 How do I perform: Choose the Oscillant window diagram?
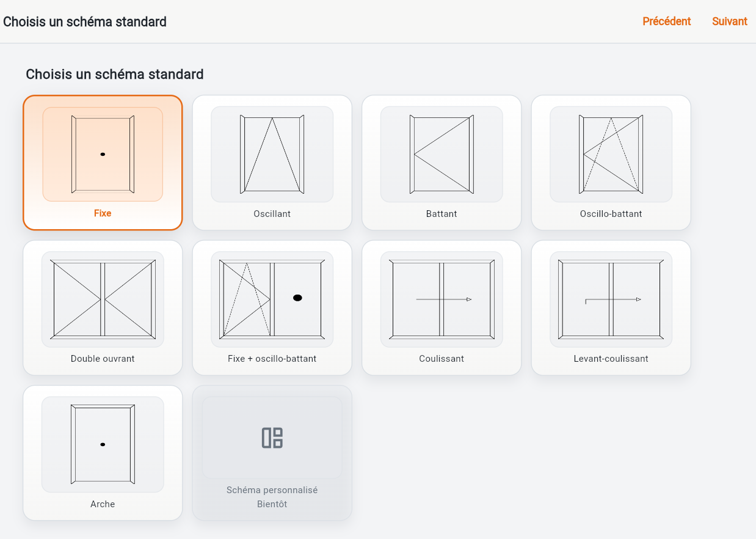point(272,154)
